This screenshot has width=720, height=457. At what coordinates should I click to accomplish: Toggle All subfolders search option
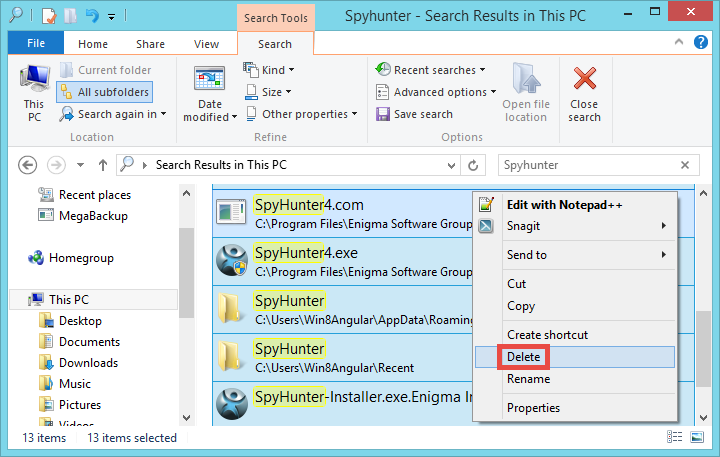tap(105, 92)
